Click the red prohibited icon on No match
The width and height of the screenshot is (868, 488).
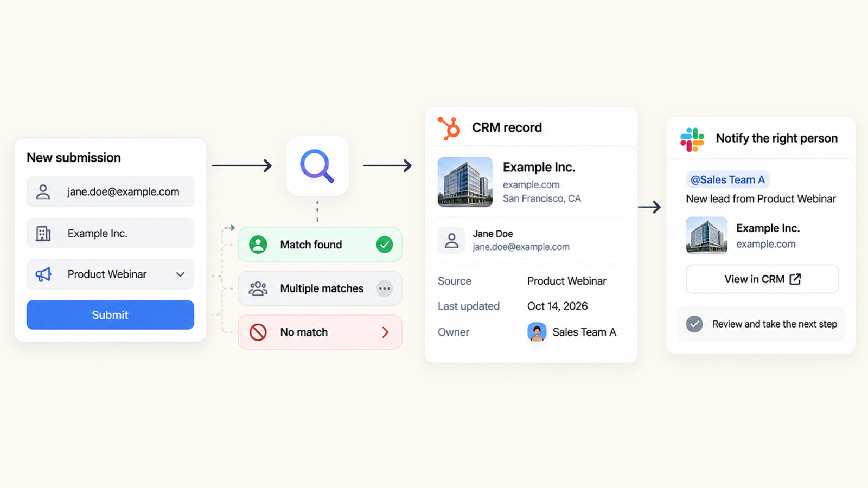point(258,332)
